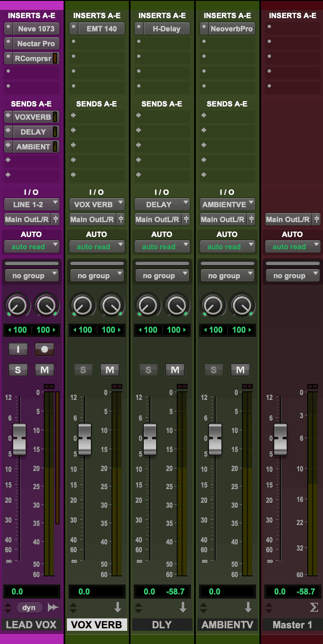Select the LEAD VOX track name
The height and width of the screenshot is (644, 323).
tap(31, 625)
